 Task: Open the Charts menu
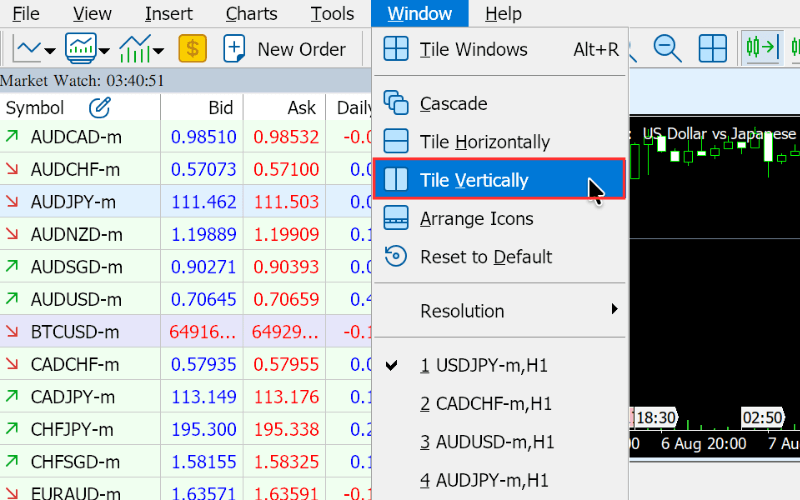(252, 13)
